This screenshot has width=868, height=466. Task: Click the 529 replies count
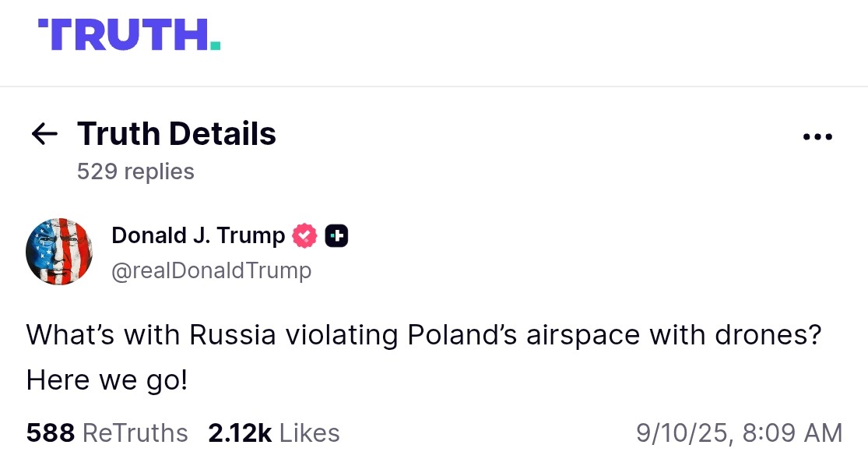135,171
